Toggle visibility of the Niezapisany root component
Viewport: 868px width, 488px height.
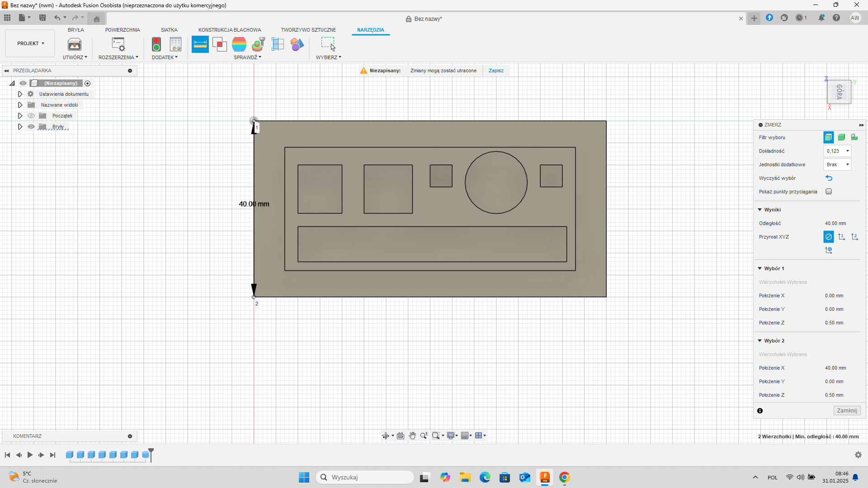coord(23,83)
